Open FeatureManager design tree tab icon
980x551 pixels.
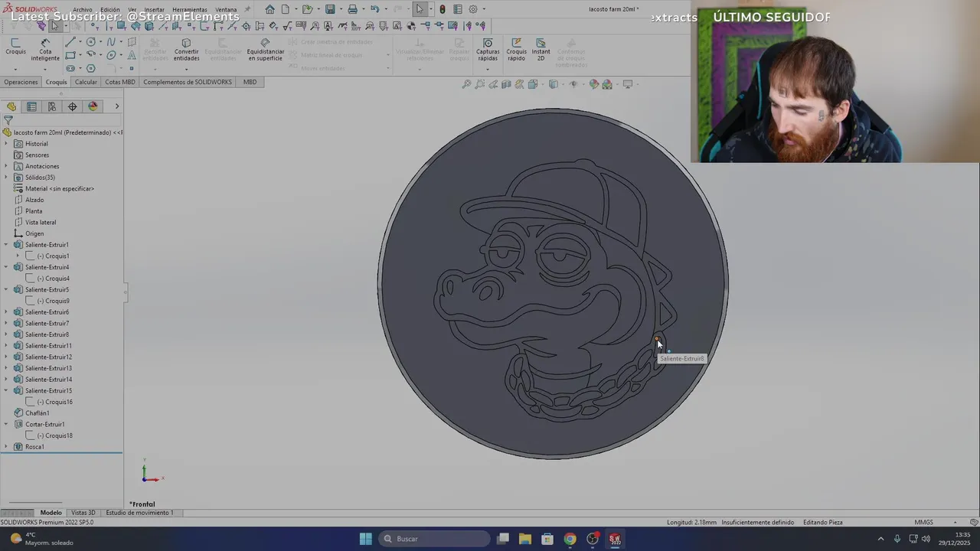click(x=11, y=106)
